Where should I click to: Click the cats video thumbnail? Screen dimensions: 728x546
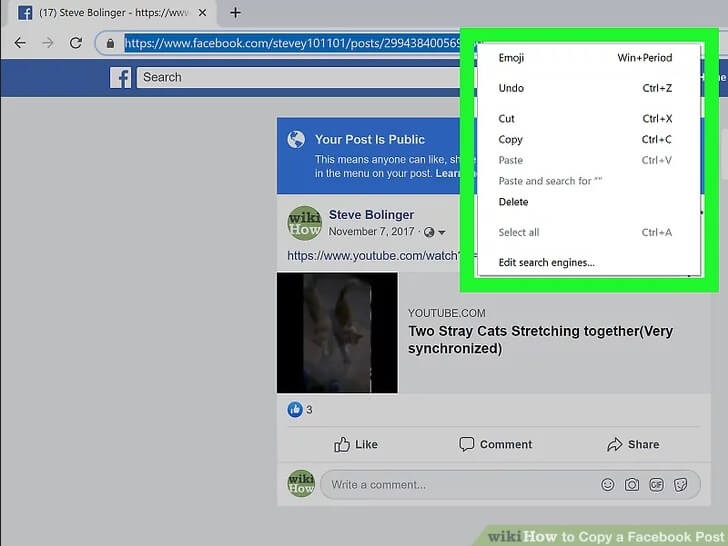(337, 332)
